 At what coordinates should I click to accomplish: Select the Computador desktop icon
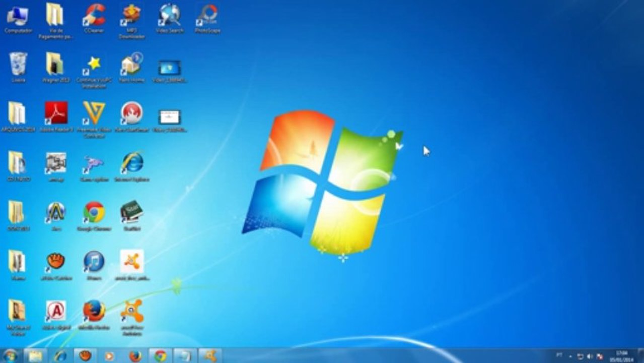coord(18,19)
